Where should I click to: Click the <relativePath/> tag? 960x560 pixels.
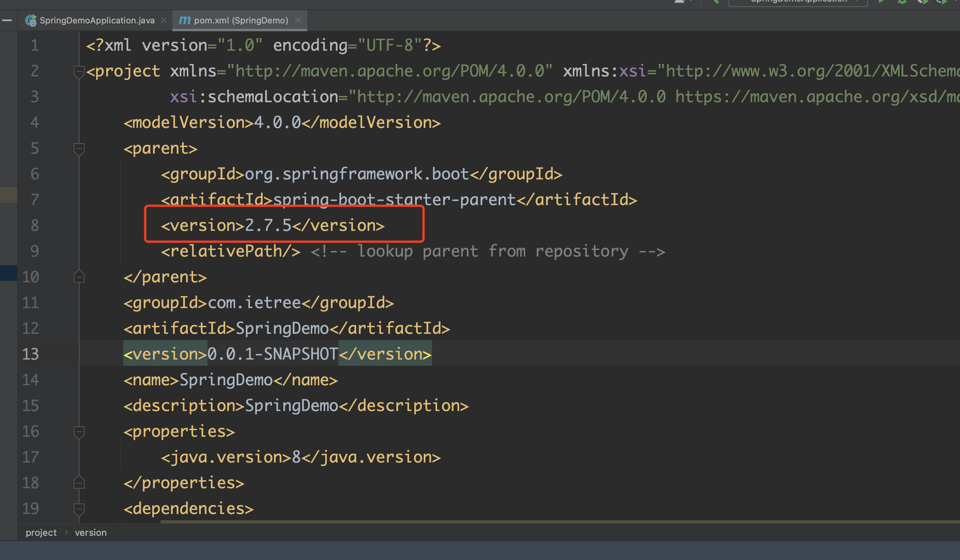click(230, 252)
